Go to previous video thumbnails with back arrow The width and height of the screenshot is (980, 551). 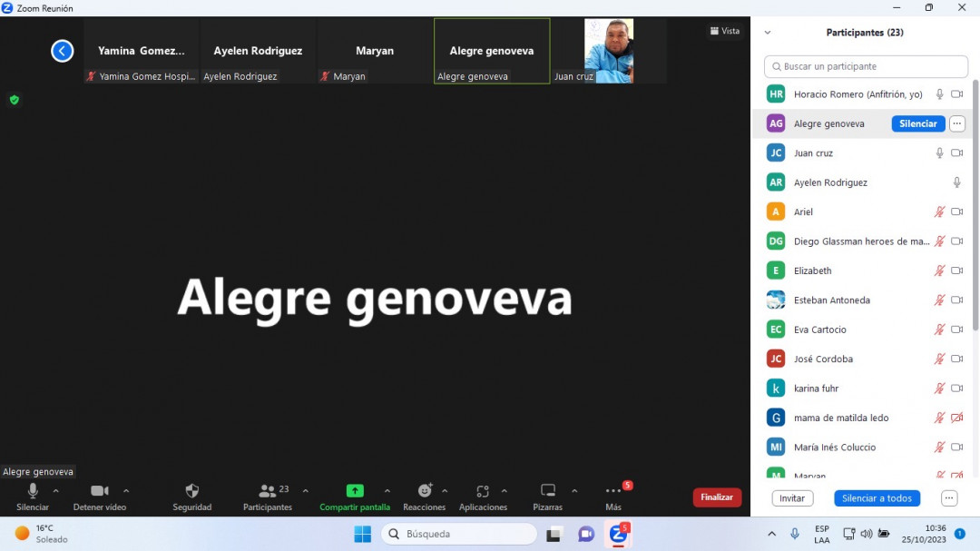(x=62, y=51)
